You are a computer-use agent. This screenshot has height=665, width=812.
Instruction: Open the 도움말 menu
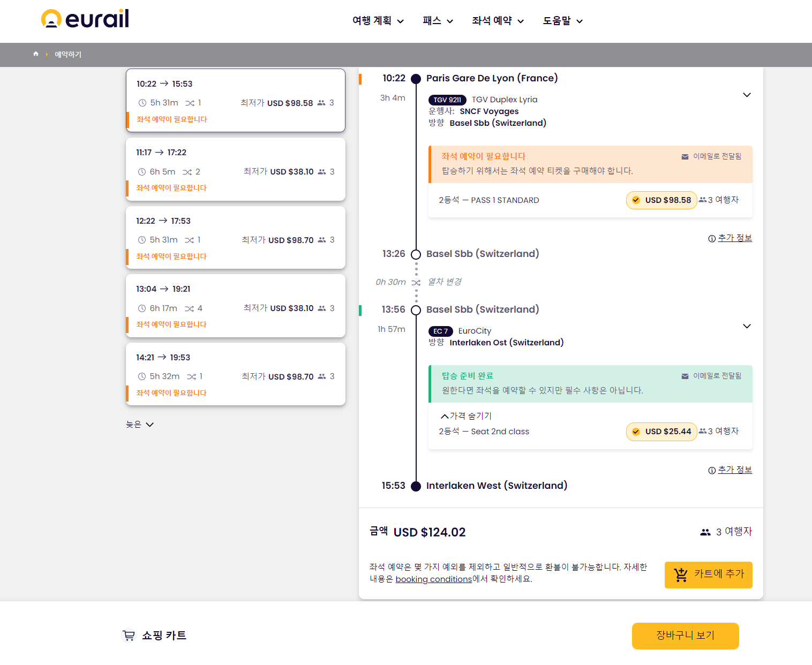point(562,21)
